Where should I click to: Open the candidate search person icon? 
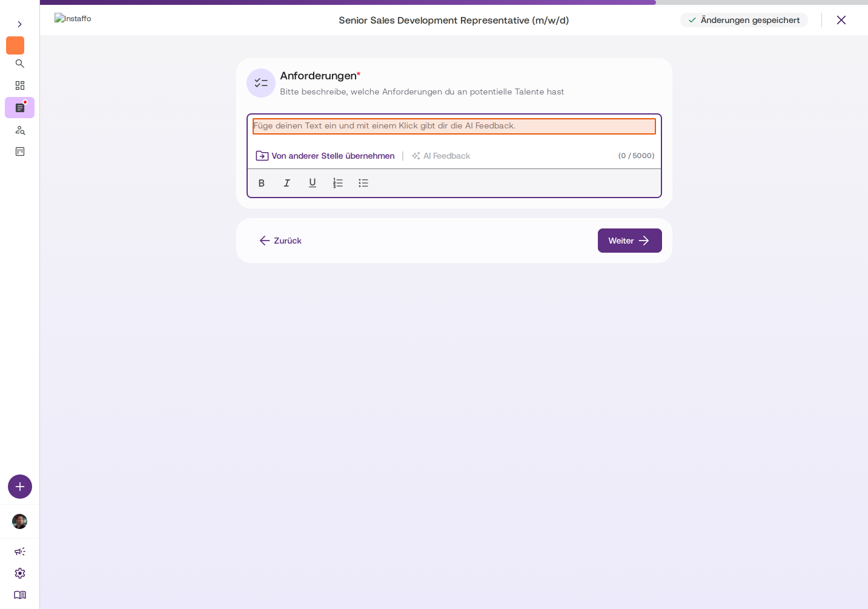[20, 130]
